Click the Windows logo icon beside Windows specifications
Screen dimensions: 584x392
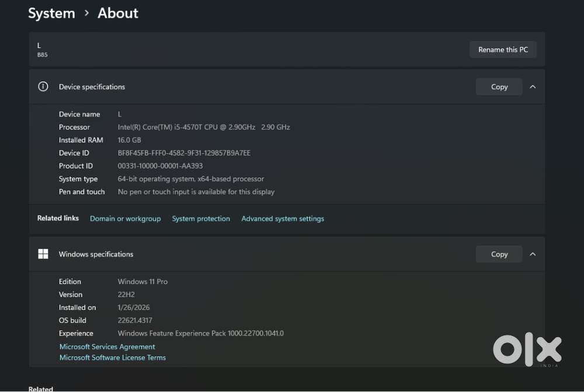click(x=43, y=254)
